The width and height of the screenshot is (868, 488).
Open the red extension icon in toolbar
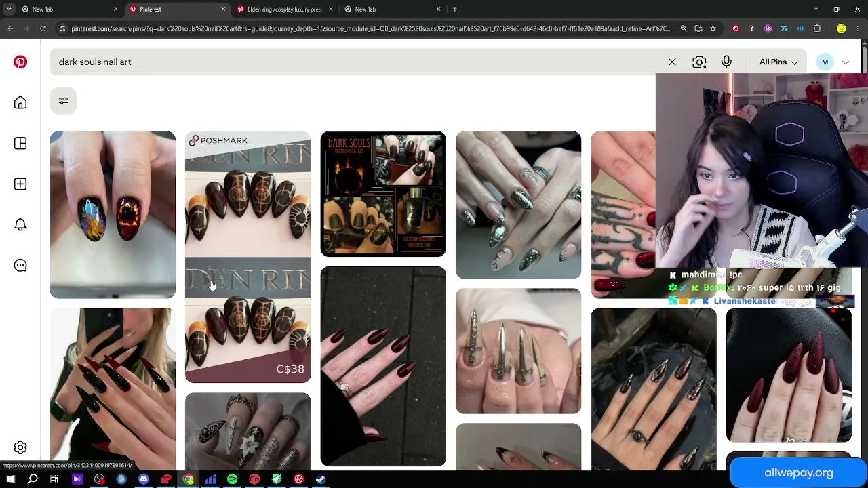(736, 28)
